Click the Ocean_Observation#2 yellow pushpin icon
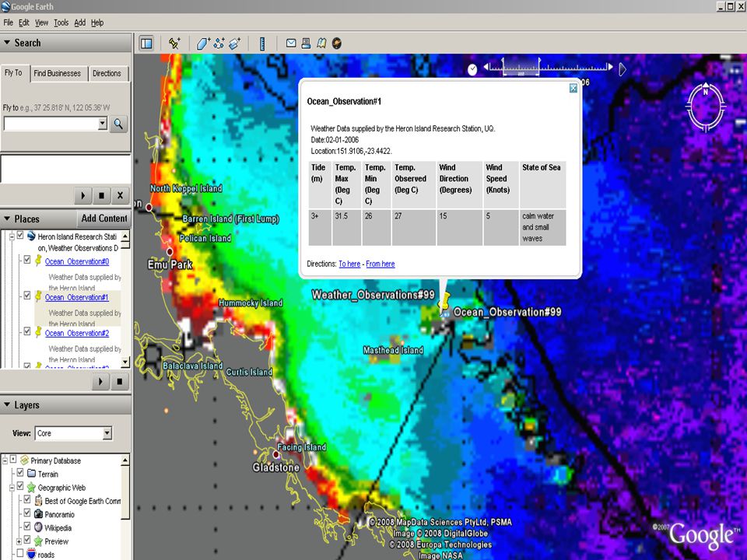Image resolution: width=747 pixels, height=560 pixels. 38,332
